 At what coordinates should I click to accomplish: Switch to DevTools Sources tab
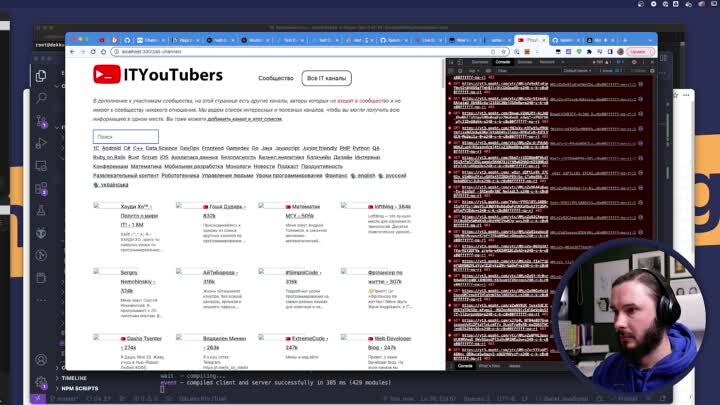click(525, 62)
